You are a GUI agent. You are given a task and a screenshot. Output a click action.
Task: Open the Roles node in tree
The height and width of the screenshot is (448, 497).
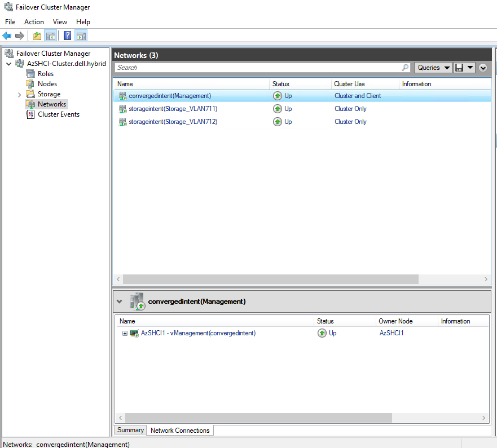pyautogui.click(x=45, y=74)
